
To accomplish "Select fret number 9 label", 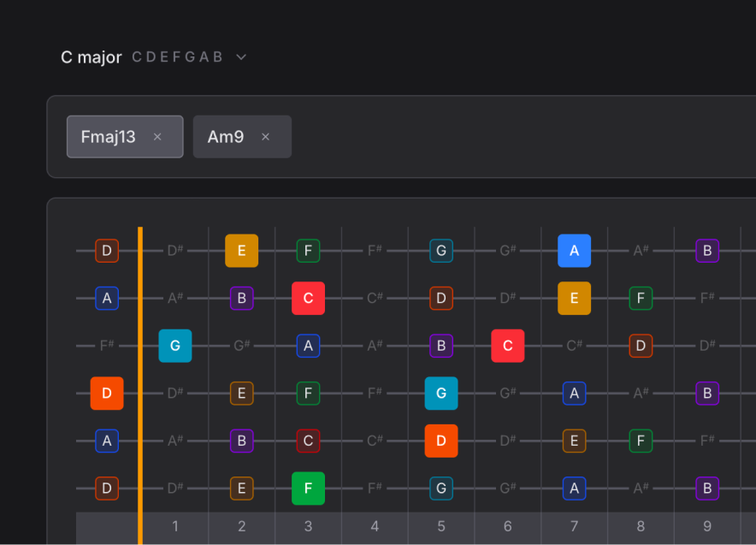I will (x=707, y=526).
